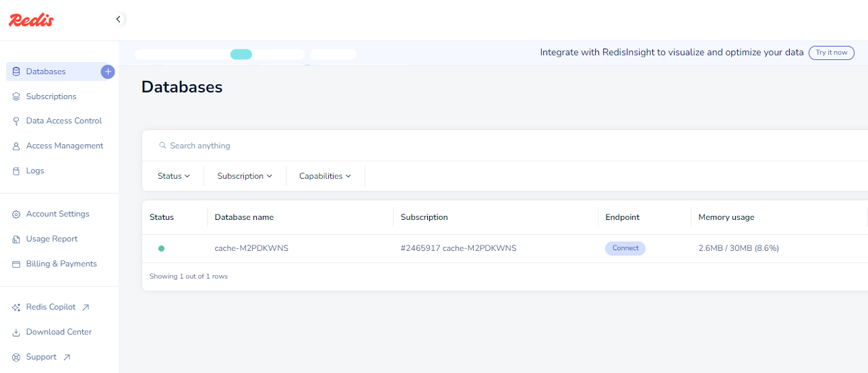Click the search magnifier icon

[x=162, y=145]
